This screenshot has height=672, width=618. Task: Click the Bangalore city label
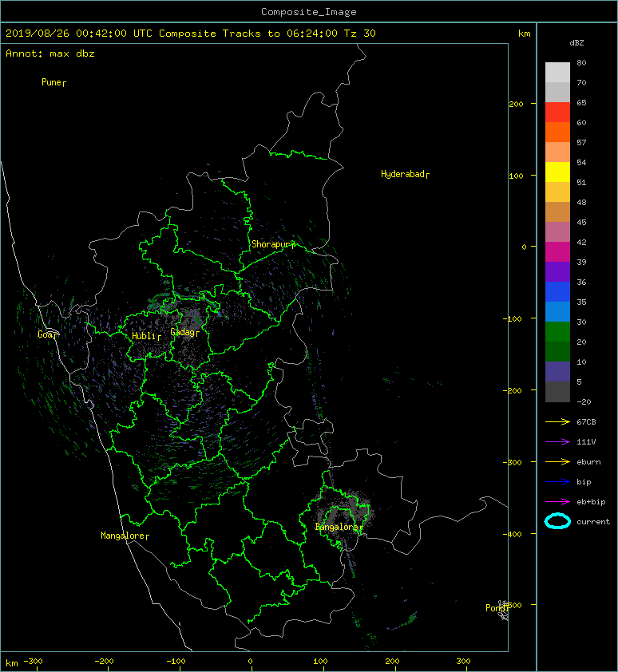point(339,527)
